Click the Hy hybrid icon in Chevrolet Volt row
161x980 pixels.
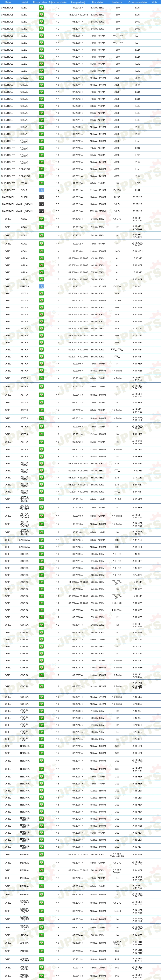point(41,190)
